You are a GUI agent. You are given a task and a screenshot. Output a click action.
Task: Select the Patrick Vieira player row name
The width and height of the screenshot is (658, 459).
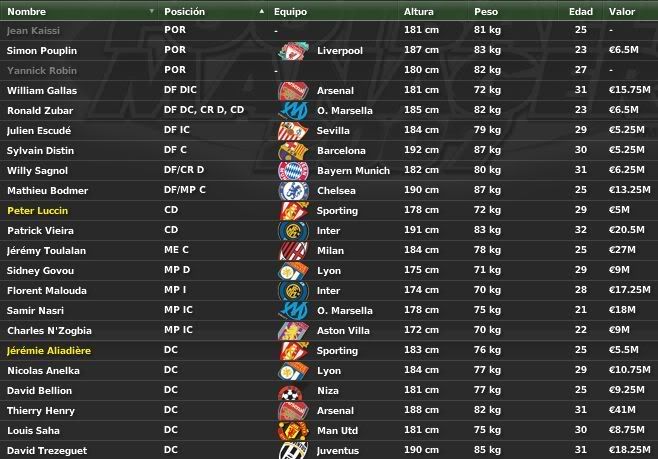coord(40,231)
